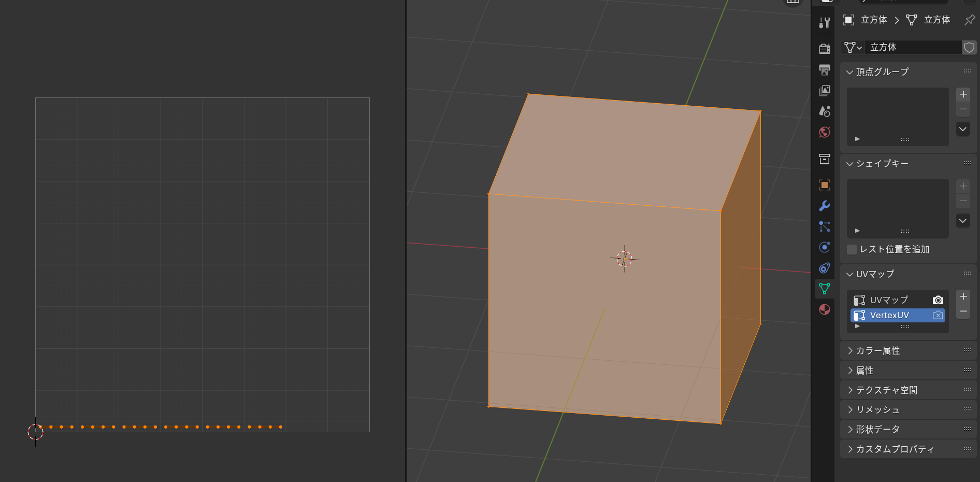Show filter options under vertex group list

pos(857,139)
